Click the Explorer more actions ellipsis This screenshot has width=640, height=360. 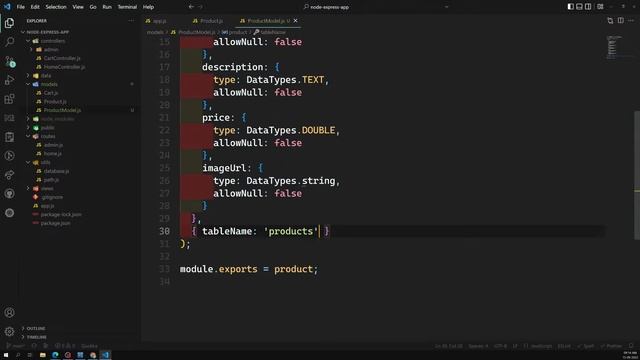[x=131, y=20]
